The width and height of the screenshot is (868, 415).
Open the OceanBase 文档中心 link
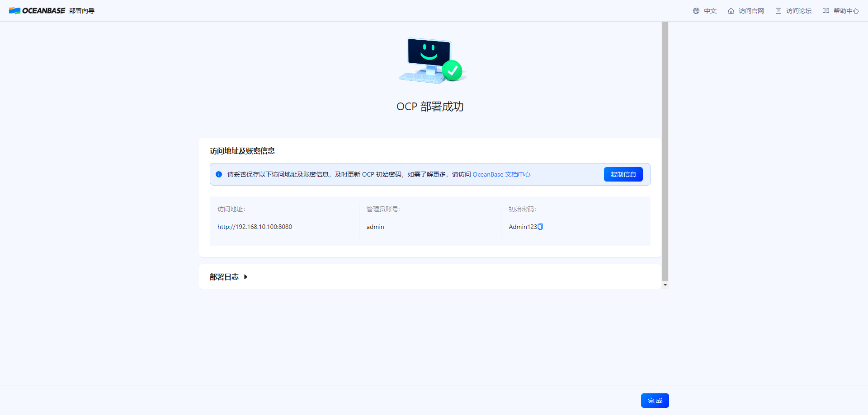[x=501, y=174]
